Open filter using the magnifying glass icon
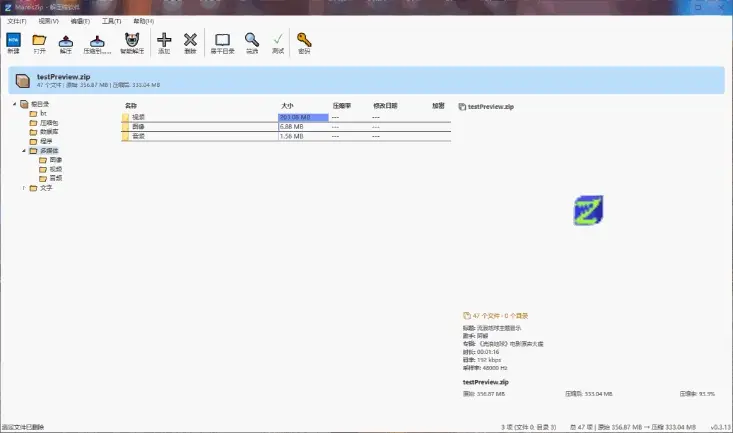 252,40
